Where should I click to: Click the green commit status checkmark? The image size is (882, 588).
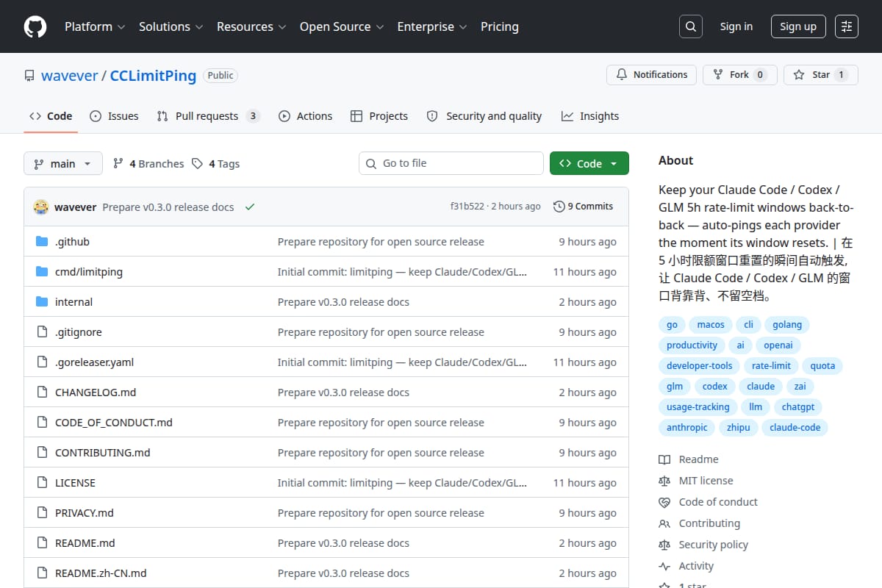click(x=250, y=207)
